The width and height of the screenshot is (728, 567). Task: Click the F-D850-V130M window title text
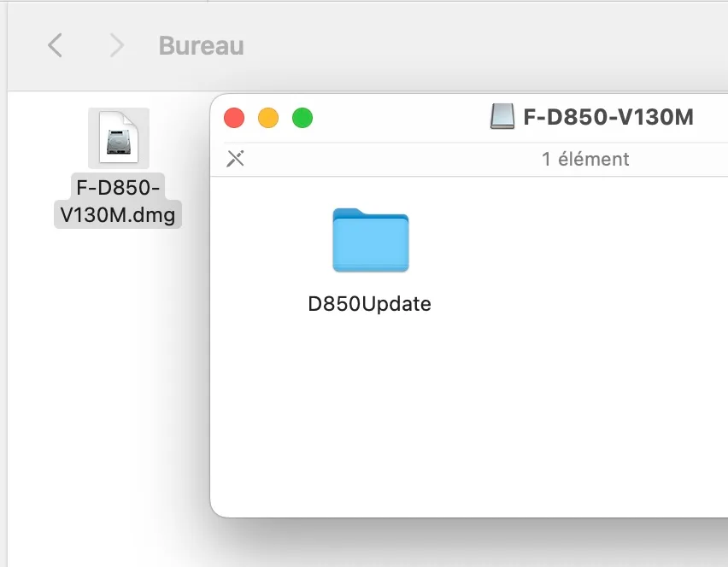pyautogui.click(x=608, y=117)
